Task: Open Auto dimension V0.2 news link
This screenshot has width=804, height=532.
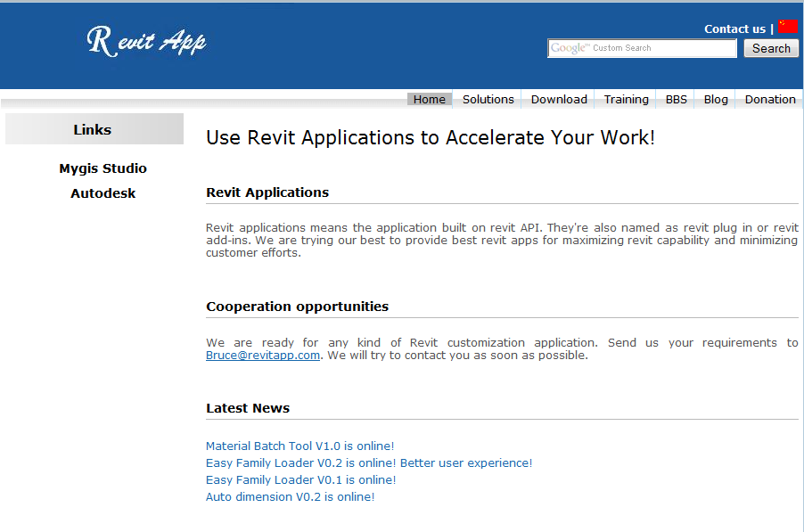Action: [290, 496]
